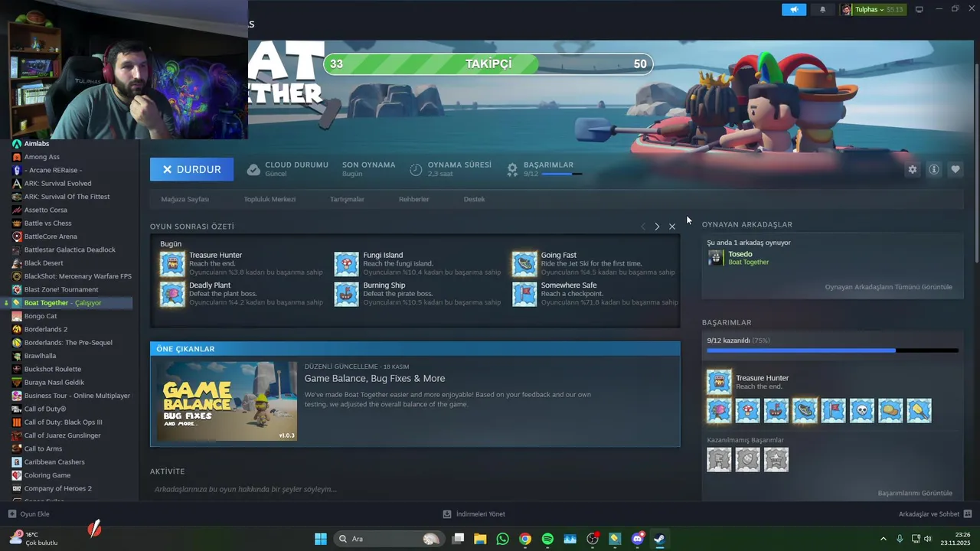This screenshot has width=980, height=551.
Task: Click the Going Fast jet ski achievement icon
Action: pos(524,264)
